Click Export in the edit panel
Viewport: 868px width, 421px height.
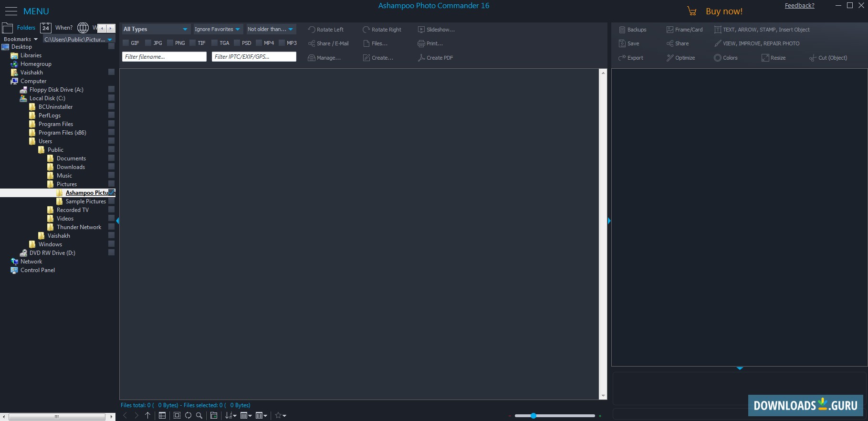[630, 58]
